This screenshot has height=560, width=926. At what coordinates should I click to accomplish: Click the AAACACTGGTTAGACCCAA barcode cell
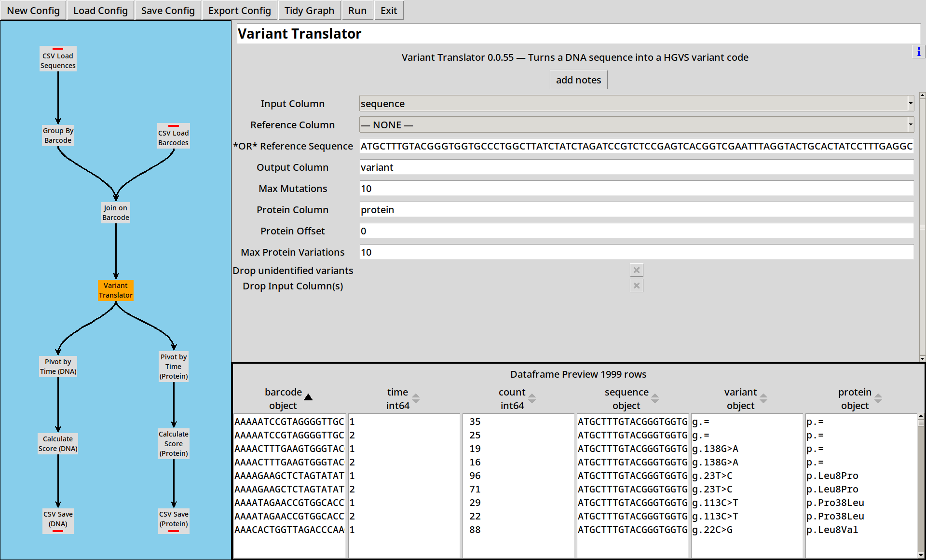pyautogui.click(x=289, y=530)
